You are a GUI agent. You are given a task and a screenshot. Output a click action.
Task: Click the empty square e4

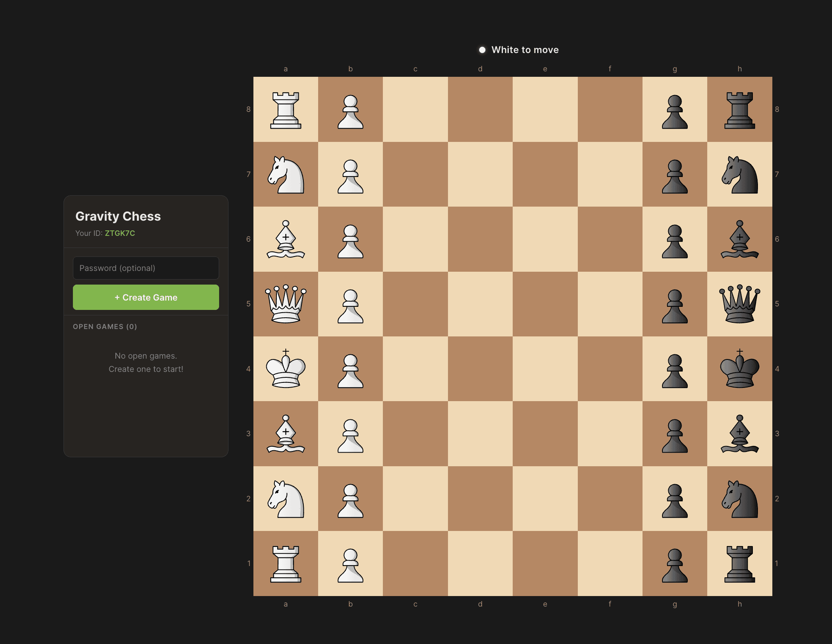click(545, 369)
